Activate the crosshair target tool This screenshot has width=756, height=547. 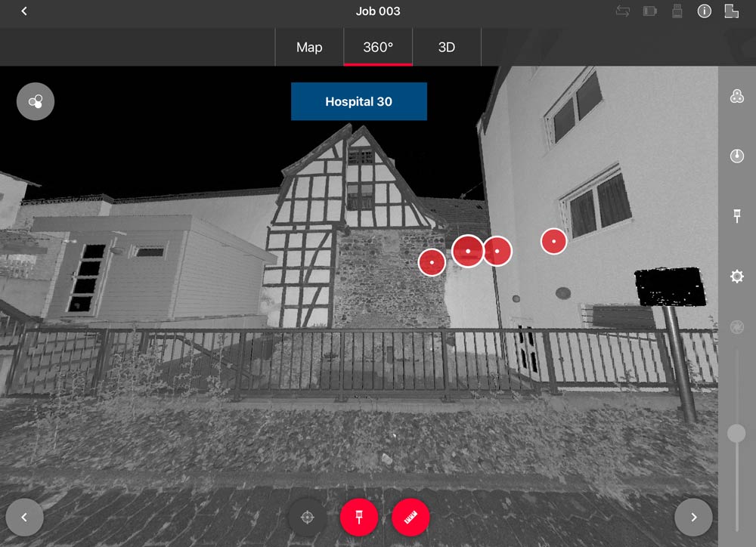pyautogui.click(x=307, y=517)
